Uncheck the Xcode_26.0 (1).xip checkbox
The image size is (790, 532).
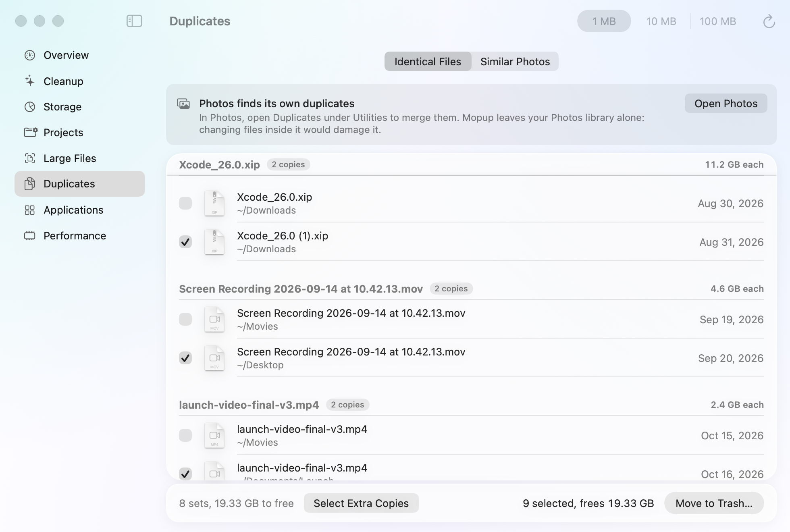click(x=185, y=242)
